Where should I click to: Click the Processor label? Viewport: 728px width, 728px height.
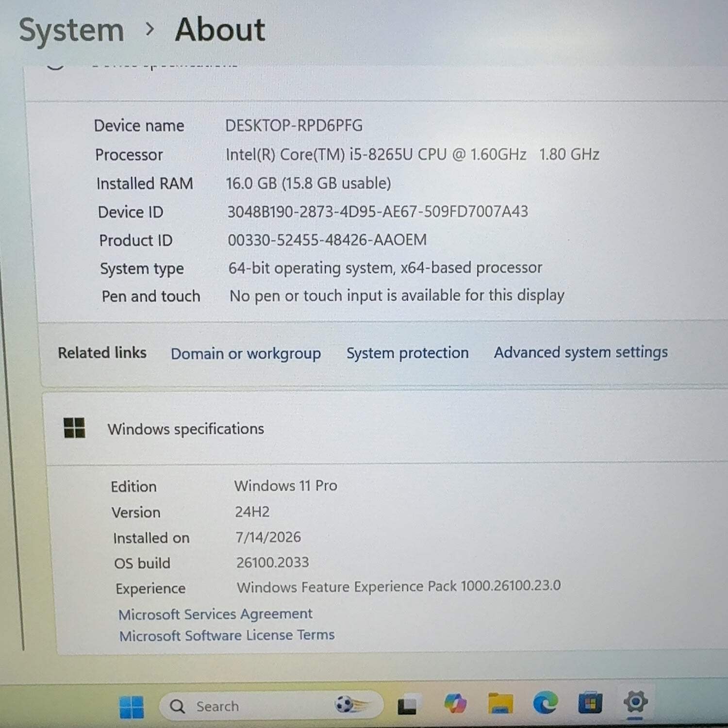[129, 155]
